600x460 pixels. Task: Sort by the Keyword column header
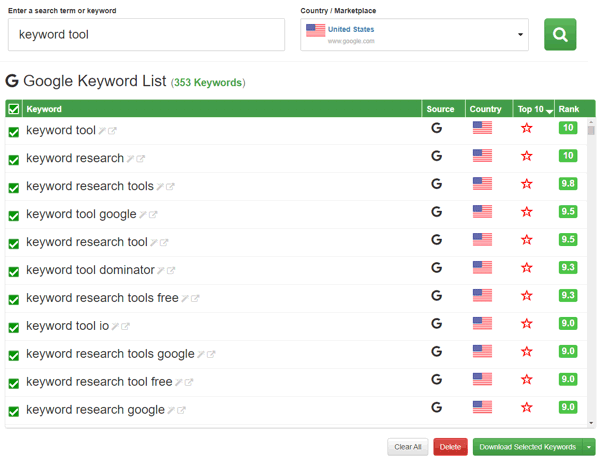point(222,109)
